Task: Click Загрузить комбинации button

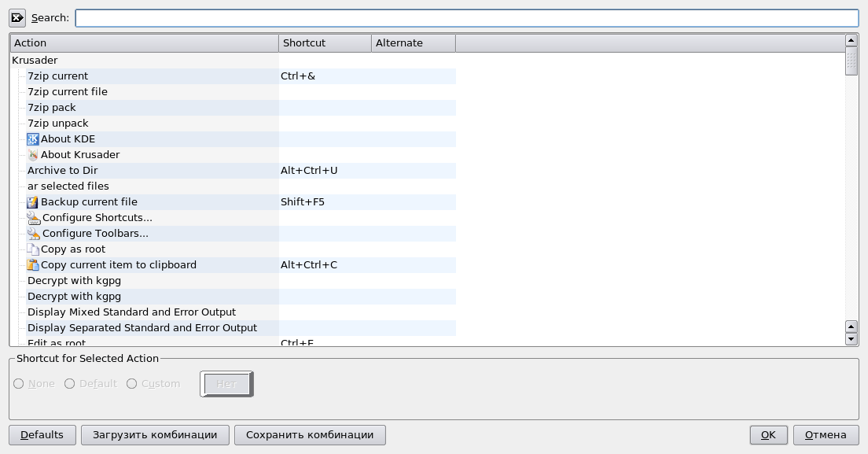Action: (x=155, y=434)
